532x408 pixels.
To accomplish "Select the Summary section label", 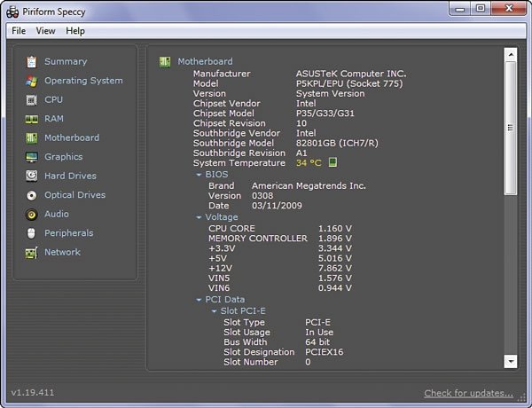I will click(x=66, y=61).
